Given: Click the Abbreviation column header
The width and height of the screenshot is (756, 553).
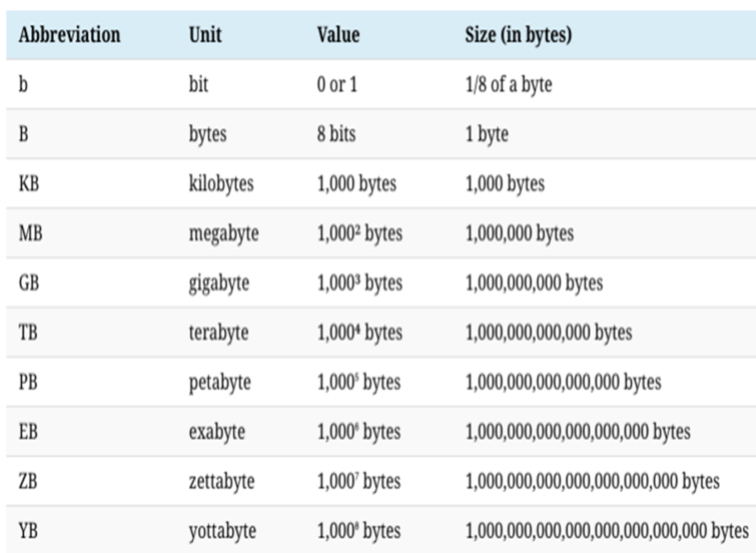Looking at the screenshot, I should (x=69, y=35).
